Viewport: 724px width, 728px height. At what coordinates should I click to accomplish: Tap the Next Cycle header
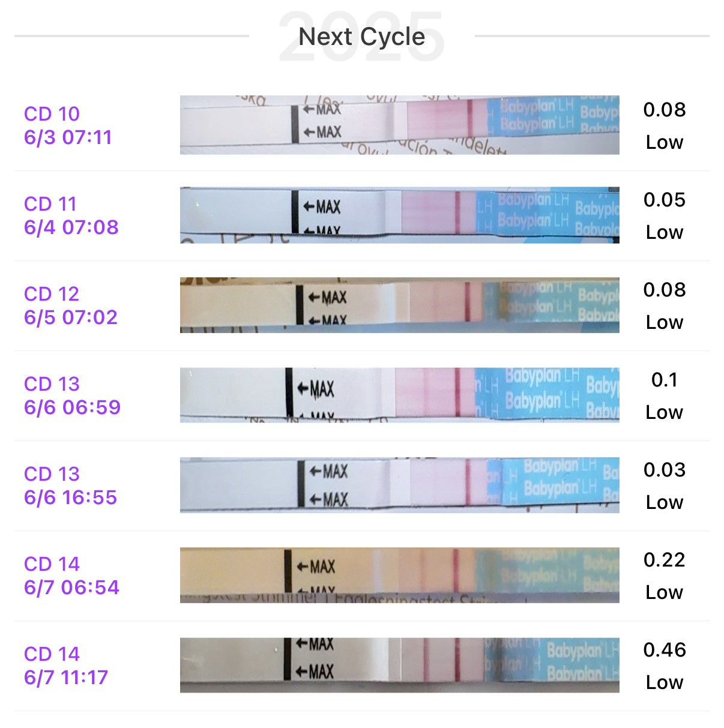(361, 37)
